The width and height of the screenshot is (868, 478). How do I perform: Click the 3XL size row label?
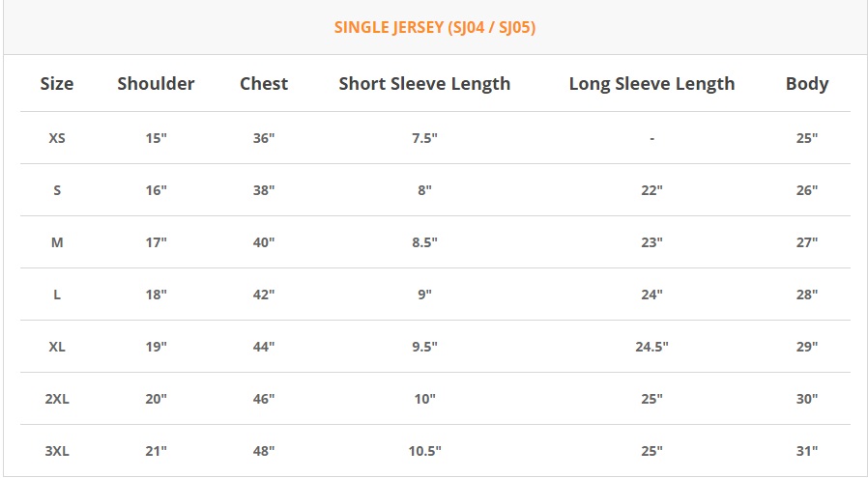coord(57,451)
